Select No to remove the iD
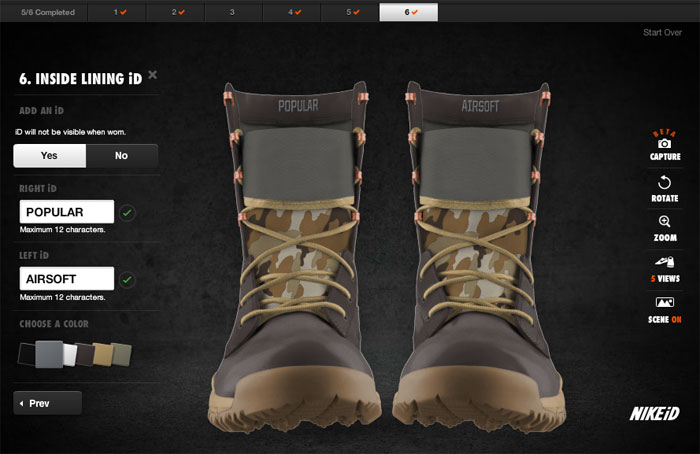The image size is (700, 454). 121,155
